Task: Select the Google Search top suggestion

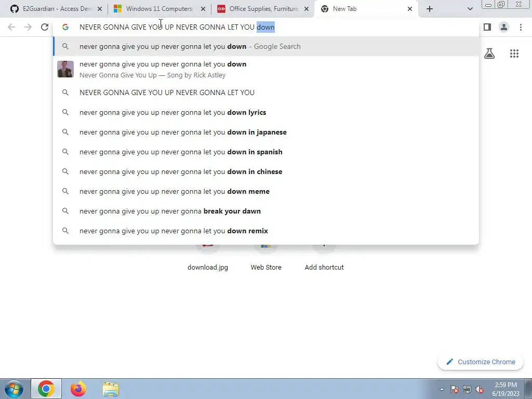Action: tap(266, 46)
